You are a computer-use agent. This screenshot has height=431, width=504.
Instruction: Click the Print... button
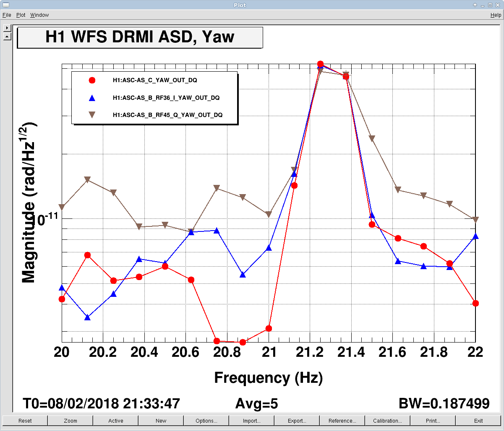(x=433, y=421)
